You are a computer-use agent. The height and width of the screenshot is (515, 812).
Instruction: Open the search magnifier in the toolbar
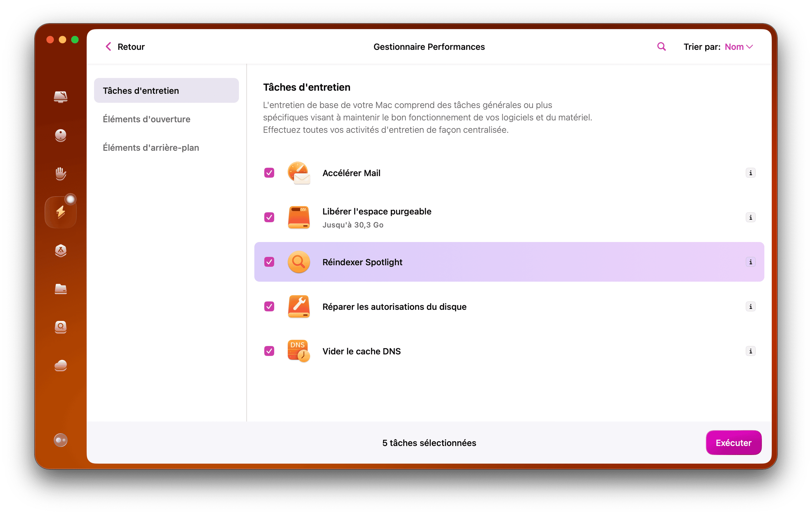661,46
